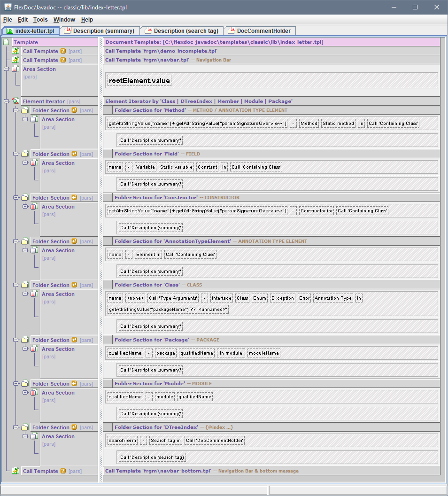Viewport: 448px width, 496px height.
Task: Click the Template root node icon
Action: [x=6, y=42]
